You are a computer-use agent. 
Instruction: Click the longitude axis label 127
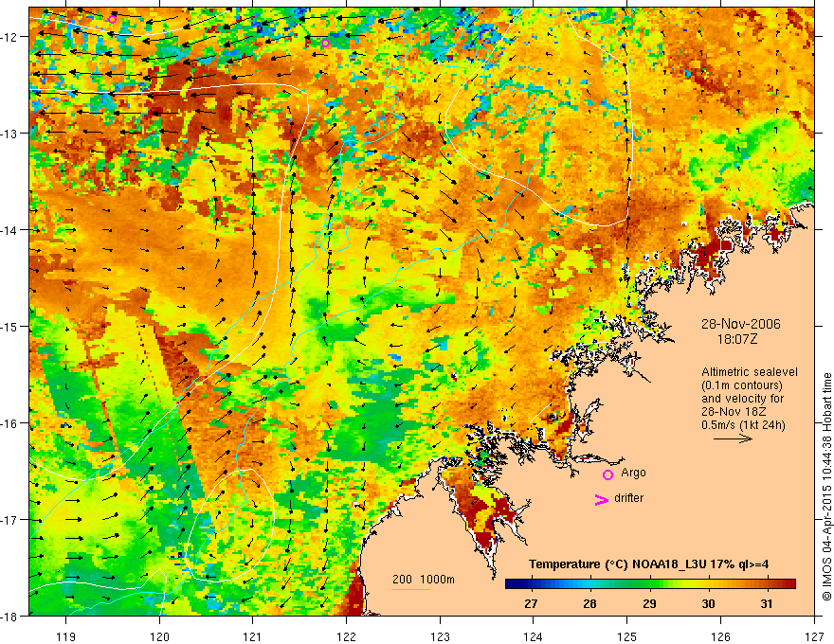[814, 636]
